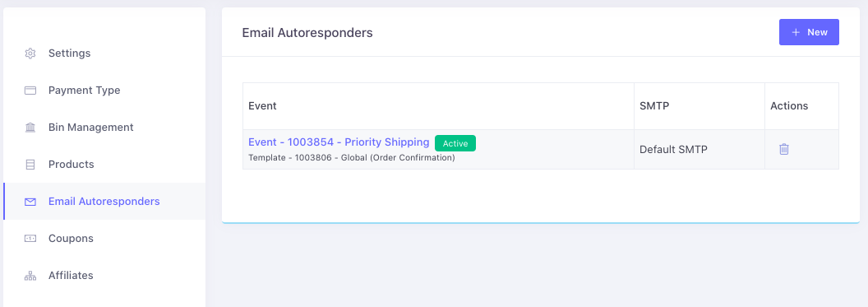Image resolution: width=868 pixels, height=307 pixels.
Task: Click the Affiliates hierarchy icon
Action: pos(30,276)
